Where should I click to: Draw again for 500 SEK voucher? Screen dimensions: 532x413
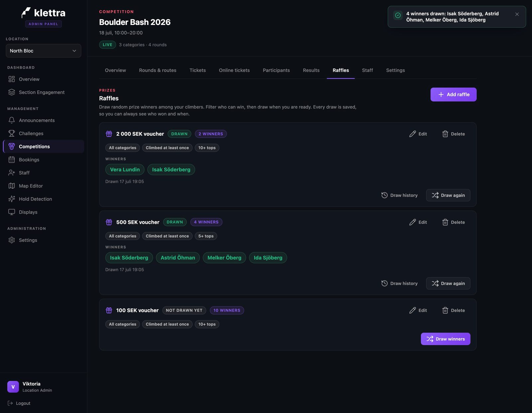(x=448, y=283)
